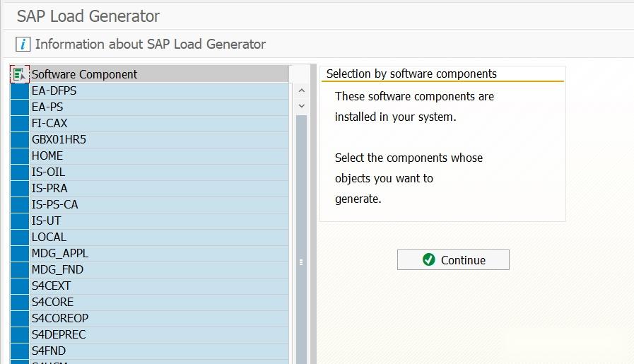This screenshot has width=634, height=364.
Task: Select the IS-UT component row
Action: (46, 221)
